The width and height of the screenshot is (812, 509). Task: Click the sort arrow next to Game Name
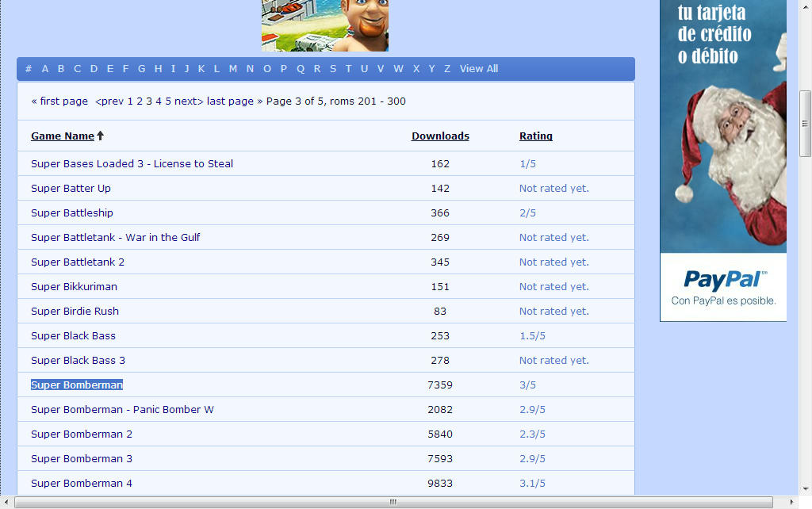click(101, 136)
